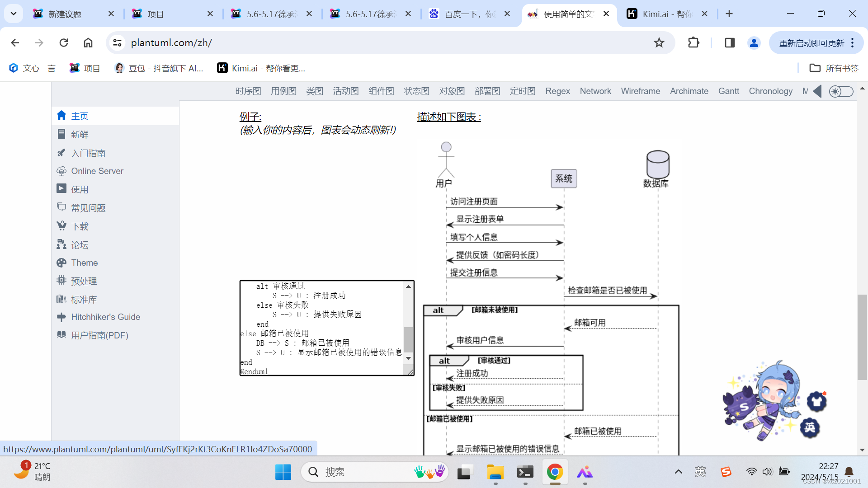The image size is (868, 488).
Task: Click the signpost icon for Hitchhiker's Guide
Action: point(61,317)
